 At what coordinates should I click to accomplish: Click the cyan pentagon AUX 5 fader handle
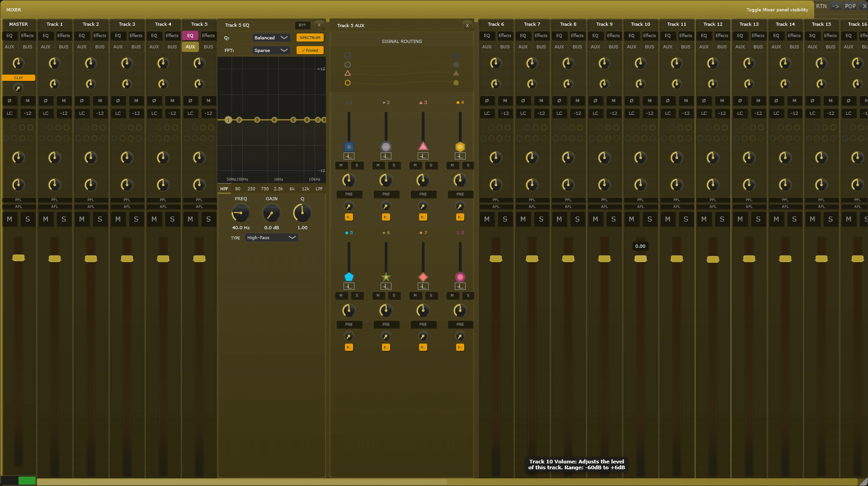pos(349,277)
